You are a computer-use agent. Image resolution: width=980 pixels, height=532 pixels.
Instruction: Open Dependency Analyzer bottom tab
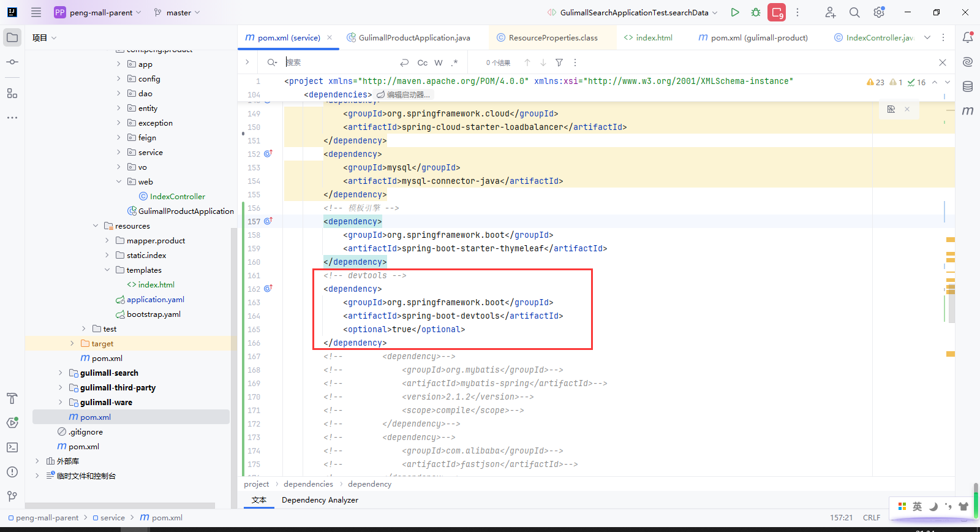(x=320, y=500)
